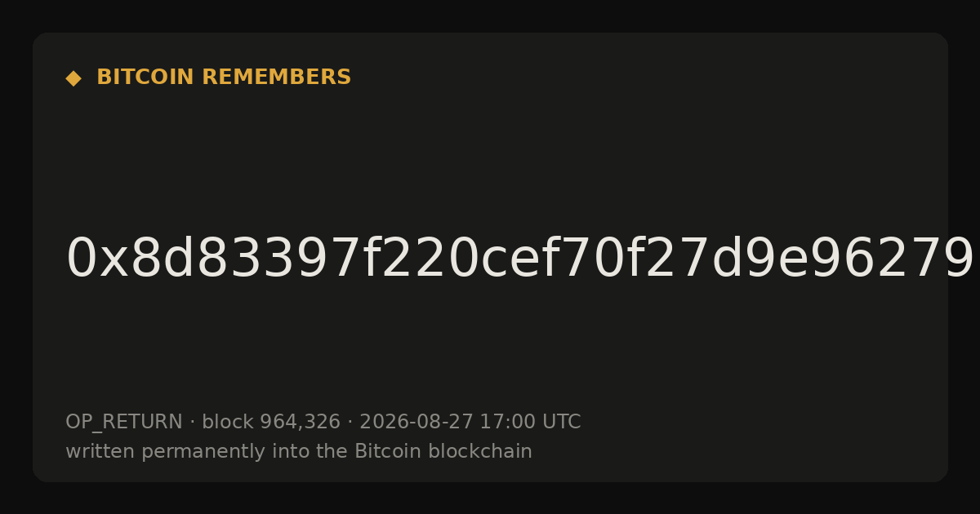Click the 17:00 UTC time

coord(530,422)
